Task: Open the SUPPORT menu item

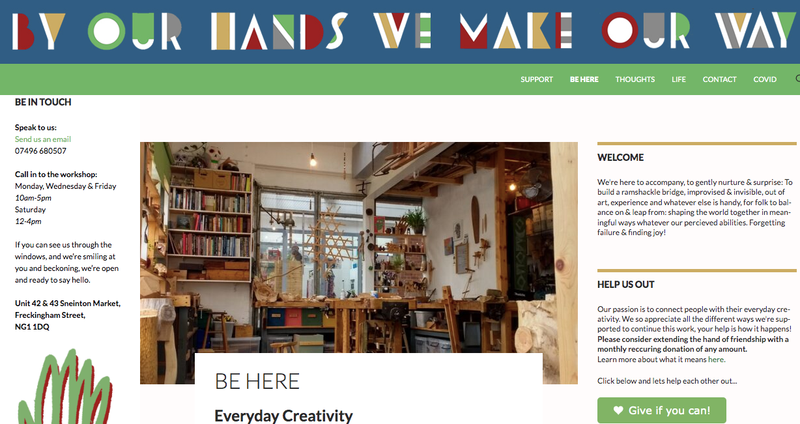Action: (x=537, y=80)
